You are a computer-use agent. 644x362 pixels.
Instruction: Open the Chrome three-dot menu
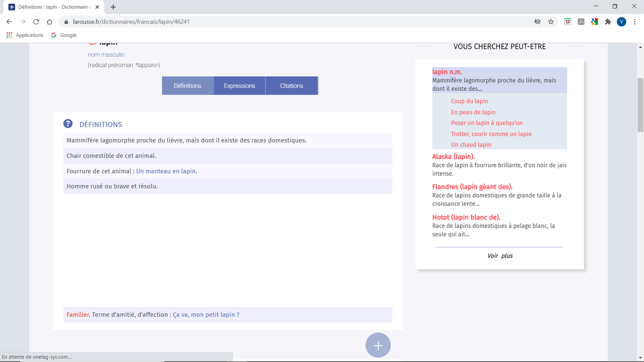click(635, 22)
